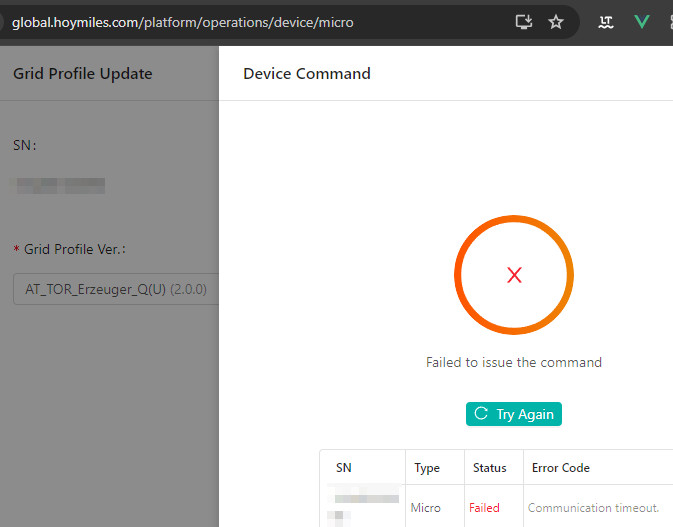
Task: Click the SN column header
Action: click(343, 467)
